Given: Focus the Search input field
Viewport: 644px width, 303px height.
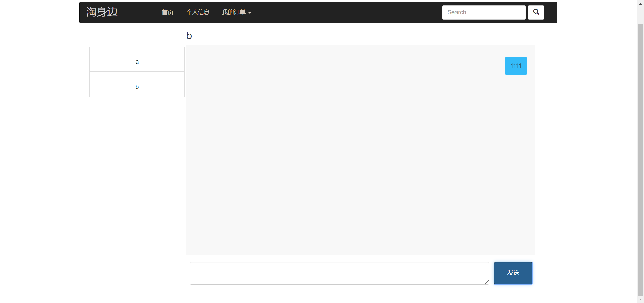Looking at the screenshot, I should click(x=484, y=12).
